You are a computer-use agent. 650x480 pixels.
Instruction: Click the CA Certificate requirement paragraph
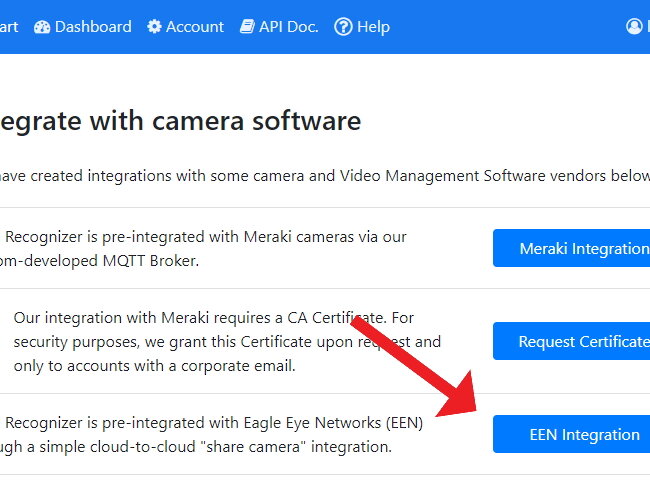[x=227, y=342]
